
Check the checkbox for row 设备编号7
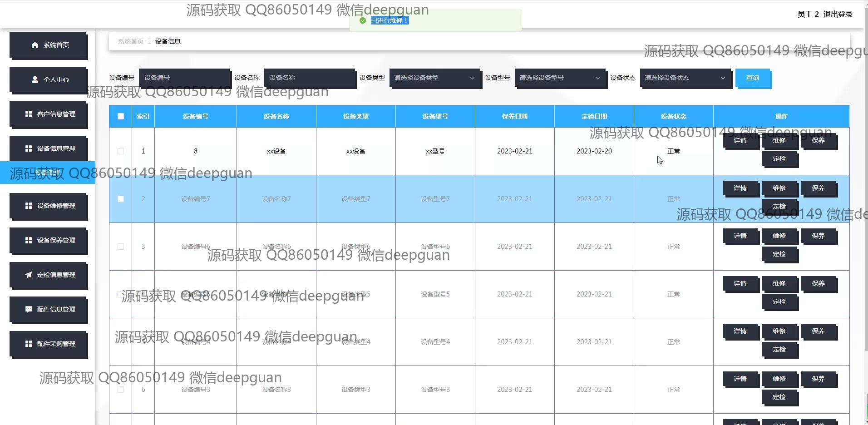(x=121, y=199)
